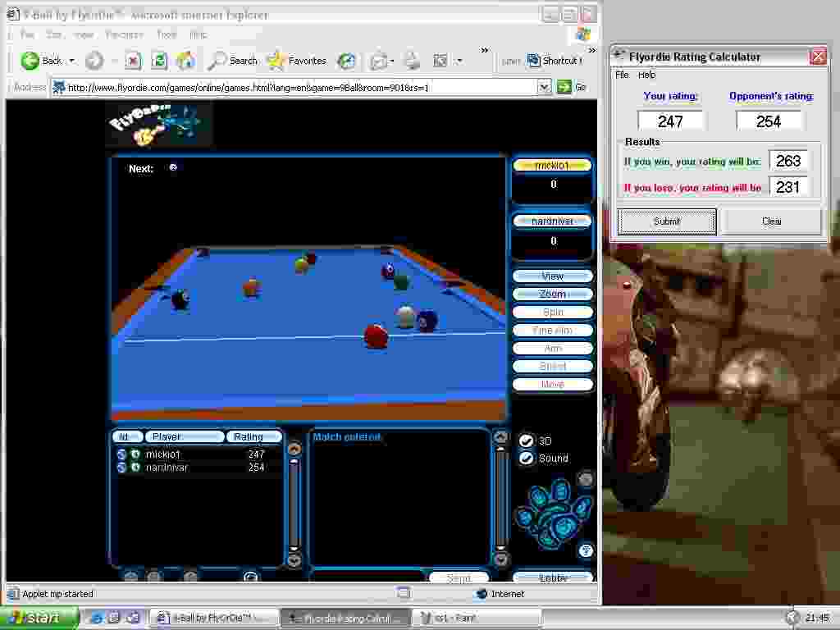Click the Back arrow icon in Internet Explorer
The image size is (840, 630).
click(x=30, y=61)
